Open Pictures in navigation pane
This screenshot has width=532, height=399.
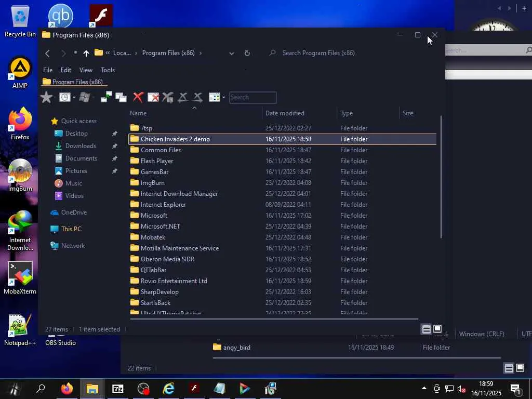click(71, 171)
